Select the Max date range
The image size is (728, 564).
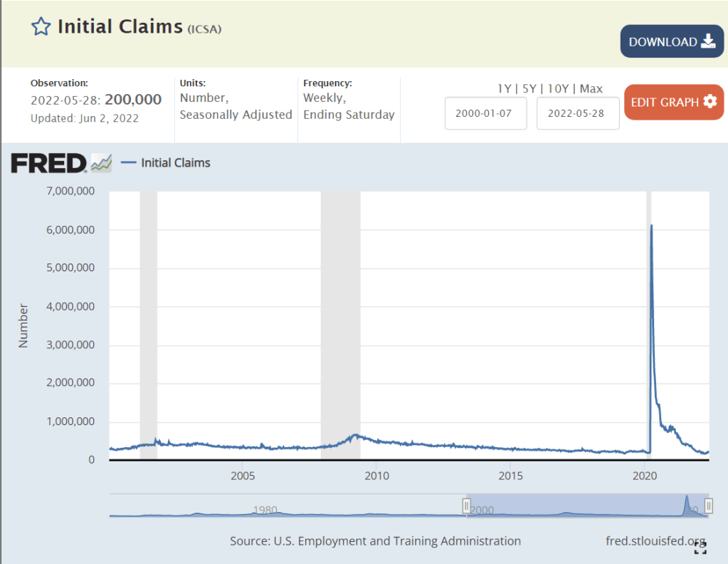click(591, 89)
